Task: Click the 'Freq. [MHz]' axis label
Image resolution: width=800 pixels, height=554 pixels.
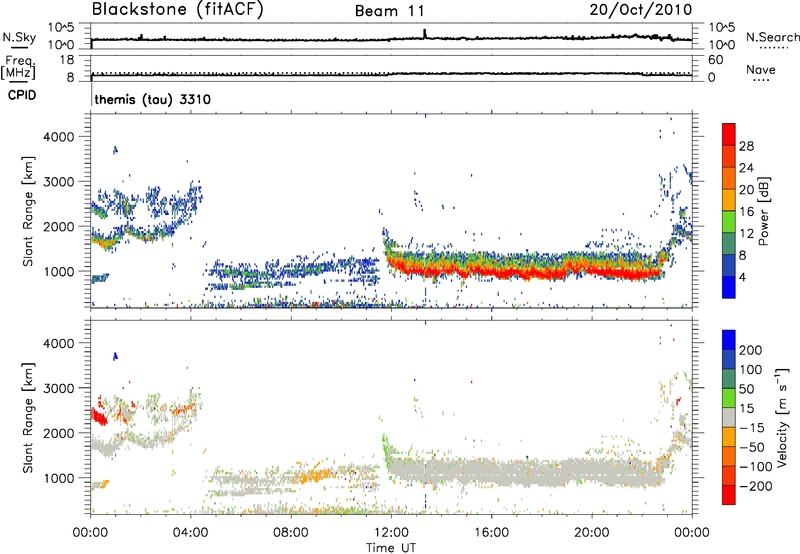Action: tap(18, 67)
